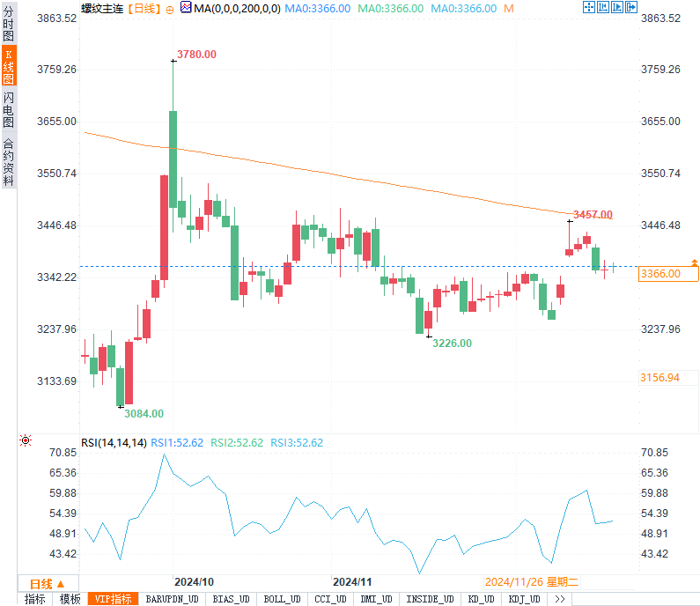Screen dimensions: 700x606
Task: Switch to 分时图 view
Action: pos(9,23)
